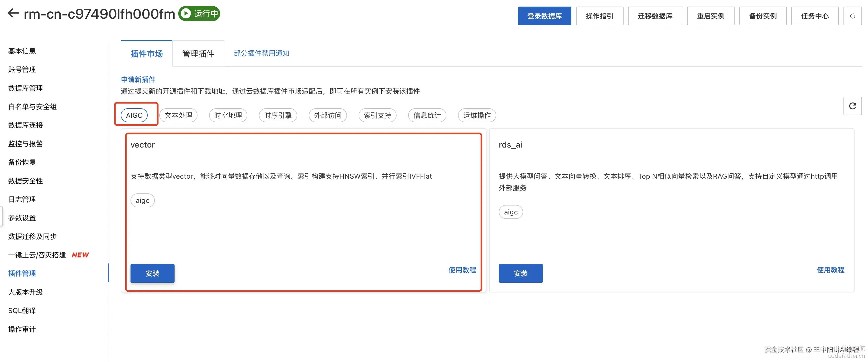Click the refresh icon beside the plugin category filters
Screen dimensions: 868x362
click(x=852, y=106)
